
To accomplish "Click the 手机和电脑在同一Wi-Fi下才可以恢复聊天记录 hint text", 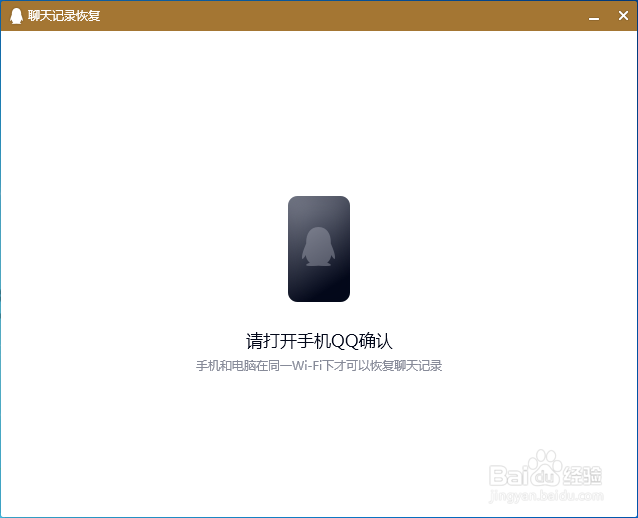I will click(319, 366).
